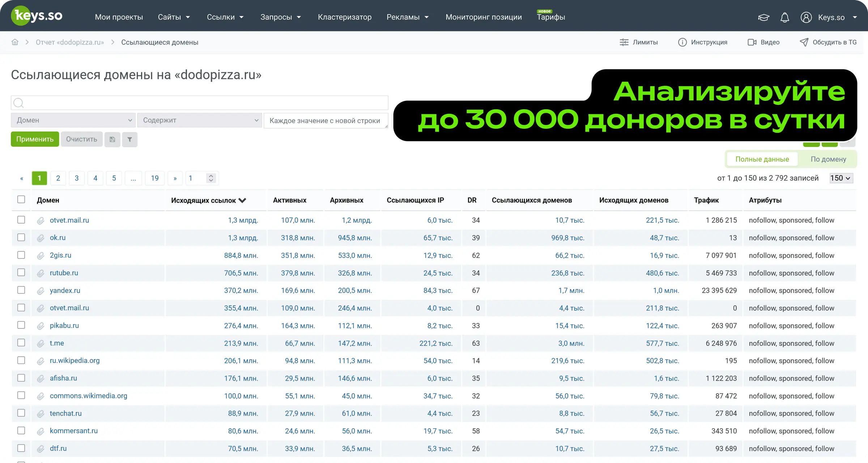Image resolution: width=868 pixels, height=463 pixels.
Task: Go to last page 19
Action: tap(154, 178)
